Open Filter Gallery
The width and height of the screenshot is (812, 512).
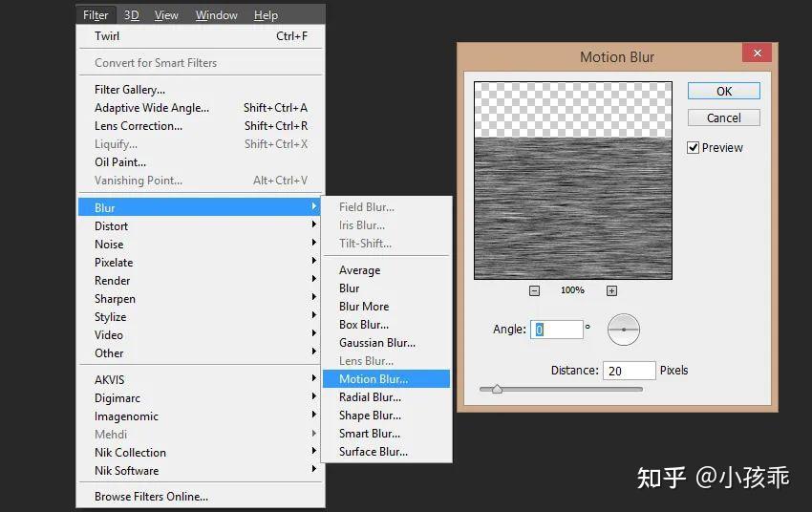tap(201, 90)
